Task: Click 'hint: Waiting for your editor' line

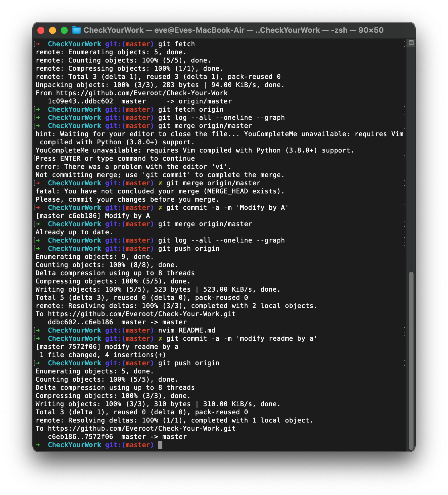Action: (x=220, y=138)
